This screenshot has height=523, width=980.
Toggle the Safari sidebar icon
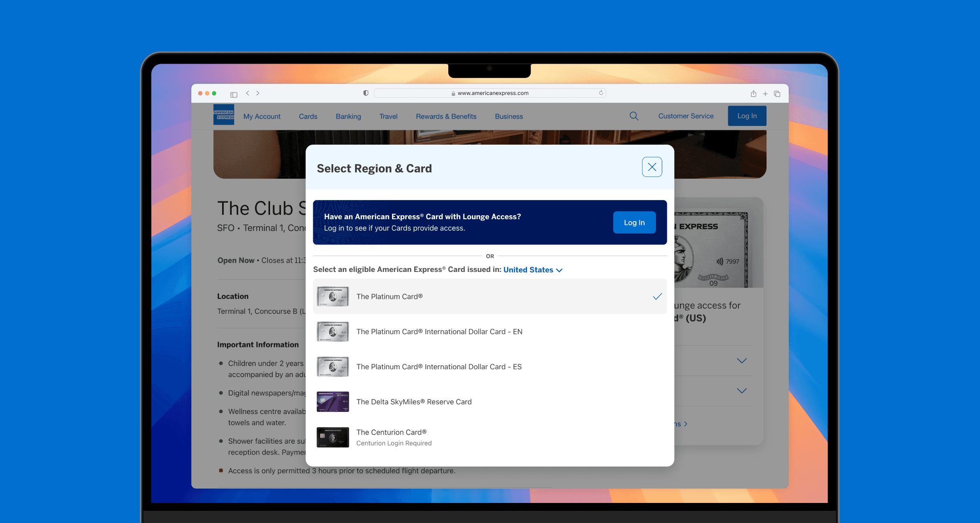(x=234, y=94)
